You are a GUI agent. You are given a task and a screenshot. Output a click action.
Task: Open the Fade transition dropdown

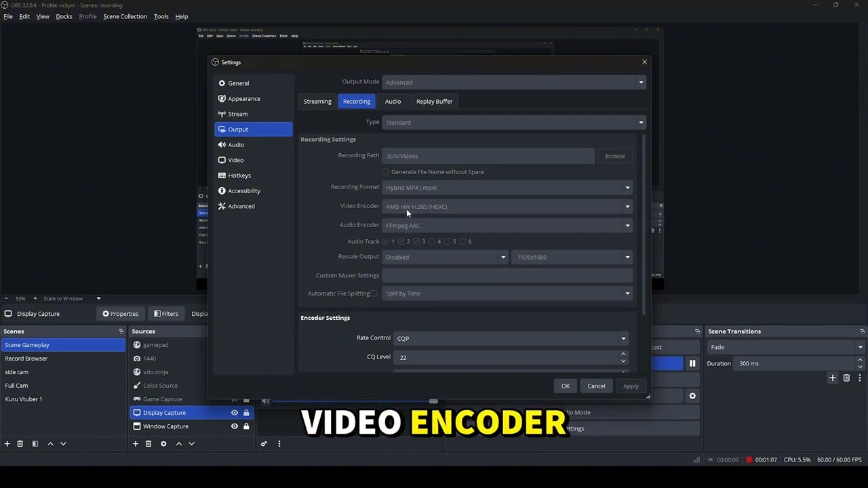(x=786, y=347)
